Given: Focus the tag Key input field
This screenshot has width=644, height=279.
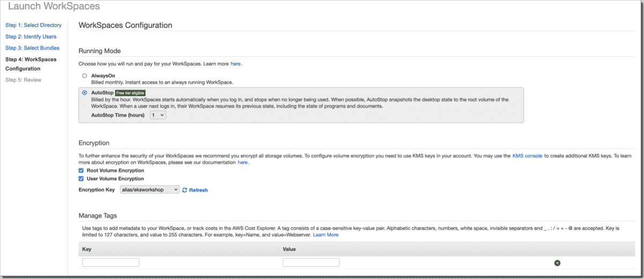Looking at the screenshot, I should pyautogui.click(x=111, y=262).
